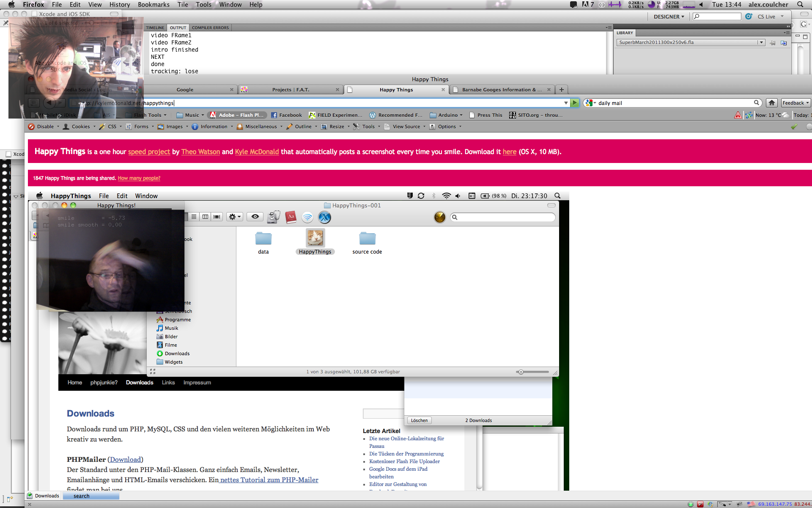Image resolution: width=812 pixels, height=508 pixels.
Task: Click the source code folder in the embedded Finder screenshot
Action: [x=367, y=238]
